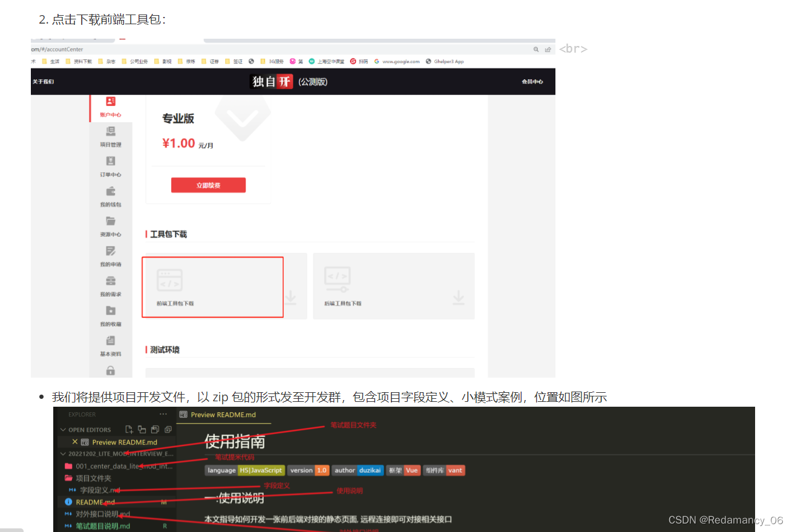The image size is (792, 532).
Task: Switch to Preview README.md tab
Action: [223, 415]
